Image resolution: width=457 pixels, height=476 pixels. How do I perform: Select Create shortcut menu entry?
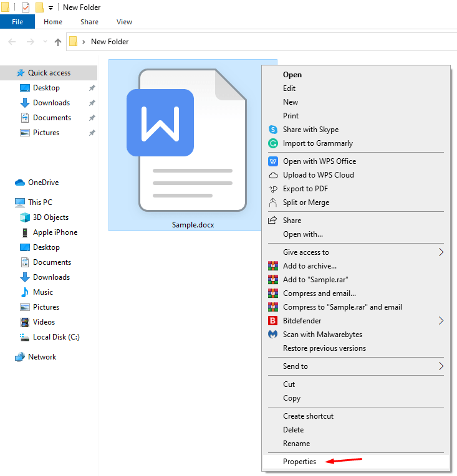(356, 416)
